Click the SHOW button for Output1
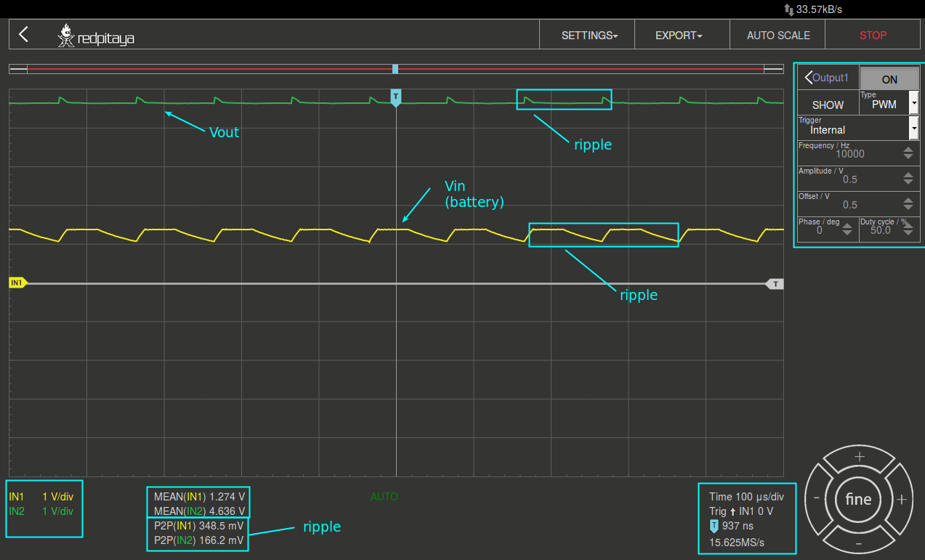Screen dimensions: 925x560 828,105
